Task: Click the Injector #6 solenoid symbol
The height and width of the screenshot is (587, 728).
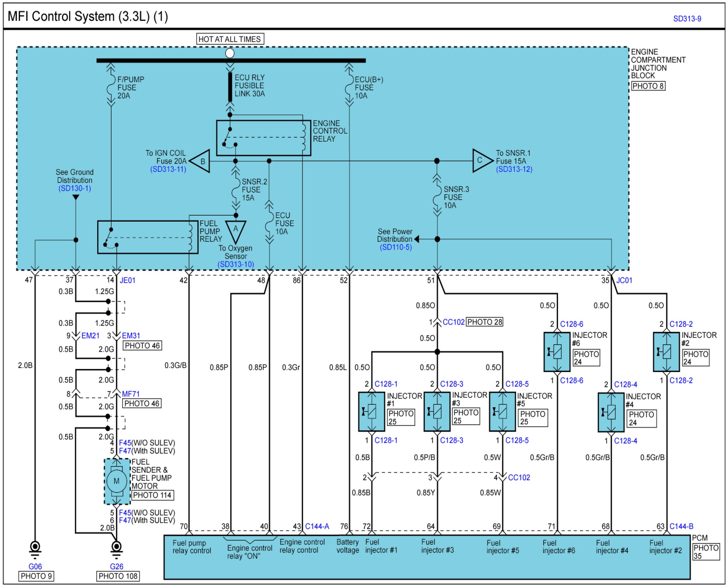Action: pyautogui.click(x=557, y=352)
